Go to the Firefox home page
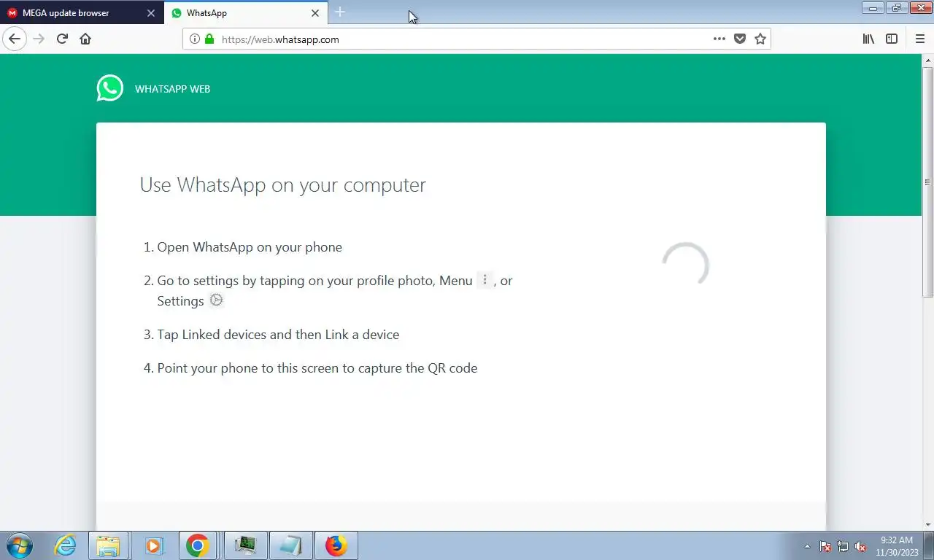The image size is (934, 560). click(x=85, y=39)
